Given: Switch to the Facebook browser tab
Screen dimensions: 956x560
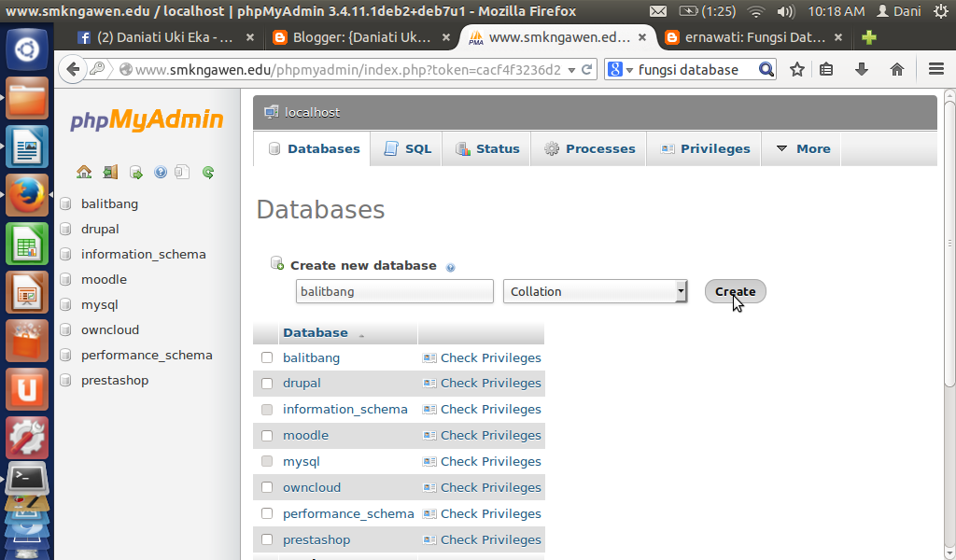Looking at the screenshot, I should click(165, 37).
